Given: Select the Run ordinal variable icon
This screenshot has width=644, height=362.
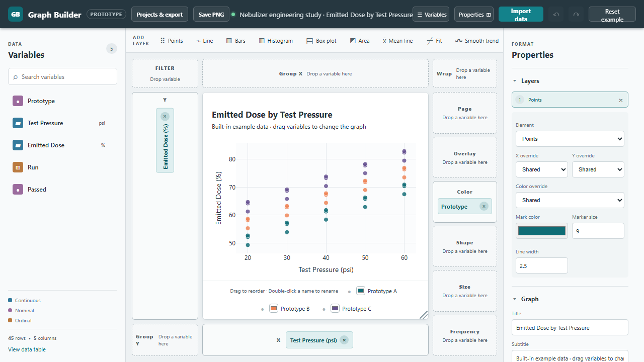Looking at the screenshot, I should 18,167.
